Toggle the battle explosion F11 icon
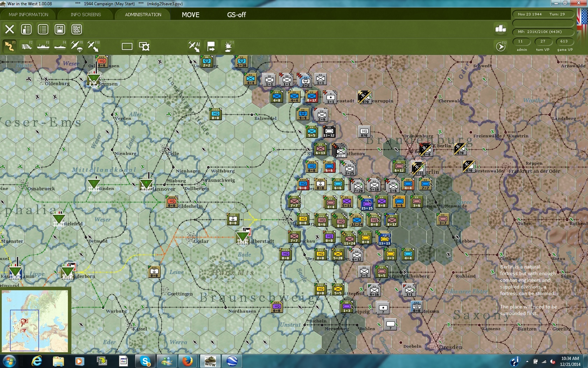 (228, 46)
